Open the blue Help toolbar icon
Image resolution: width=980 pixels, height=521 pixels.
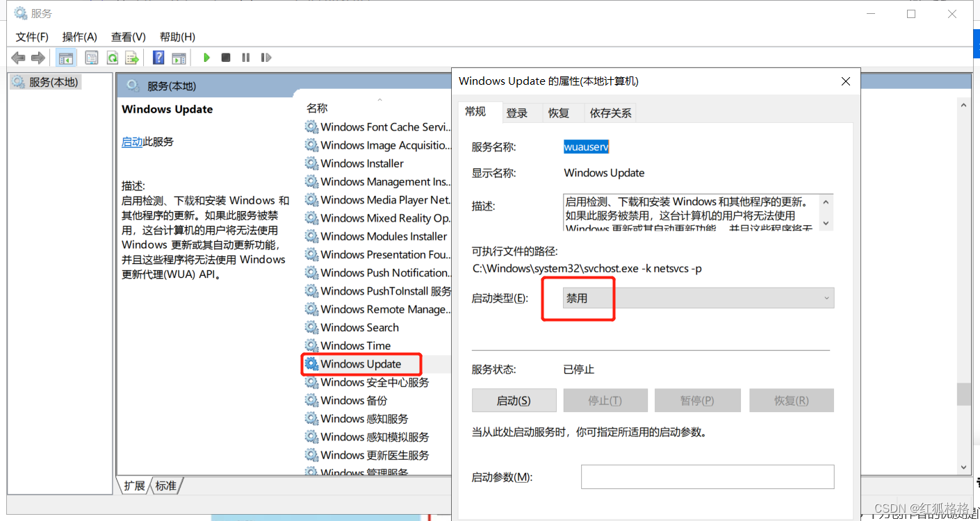158,58
